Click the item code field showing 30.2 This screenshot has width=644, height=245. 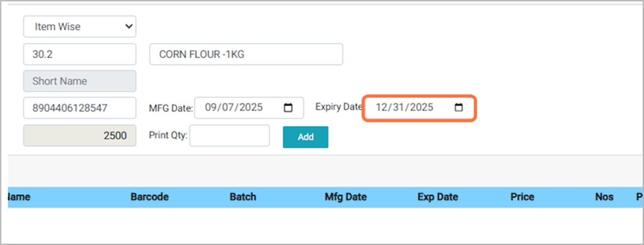pyautogui.click(x=80, y=54)
